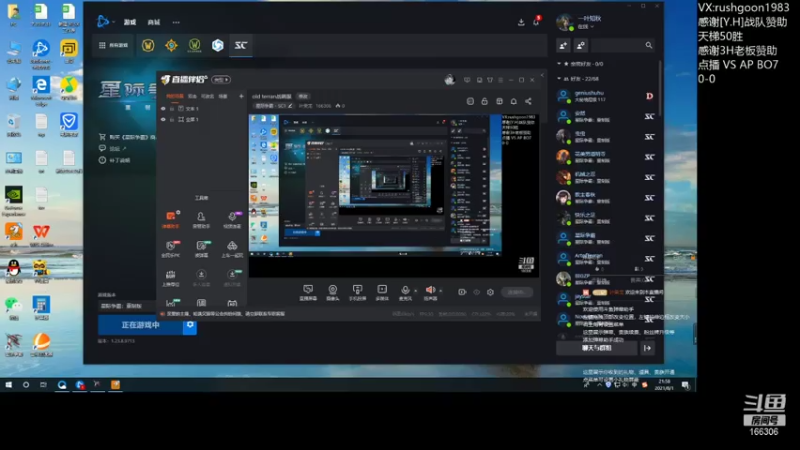Select the first orange scene tab
This screenshot has width=800, height=450.
click(175, 96)
